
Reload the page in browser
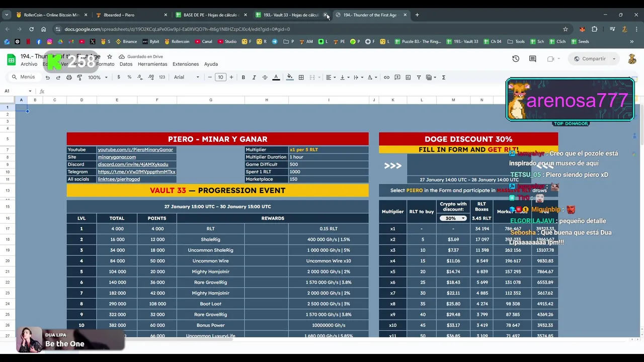31,29
